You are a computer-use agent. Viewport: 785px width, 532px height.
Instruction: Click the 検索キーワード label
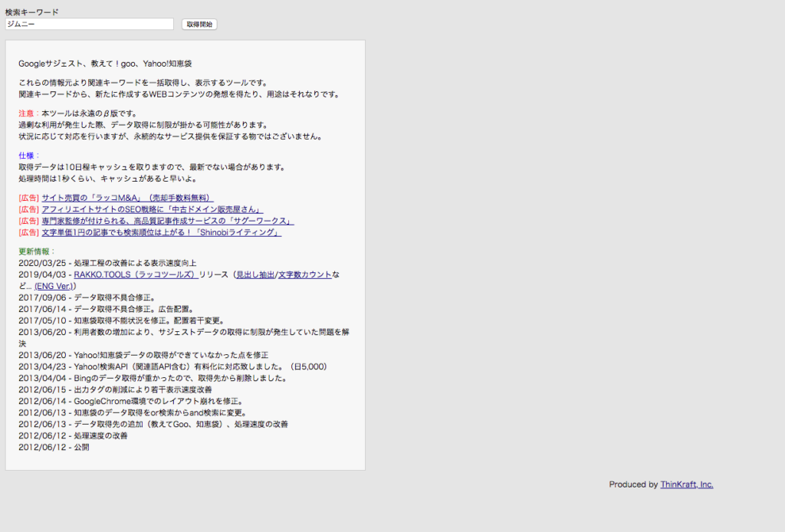click(32, 12)
